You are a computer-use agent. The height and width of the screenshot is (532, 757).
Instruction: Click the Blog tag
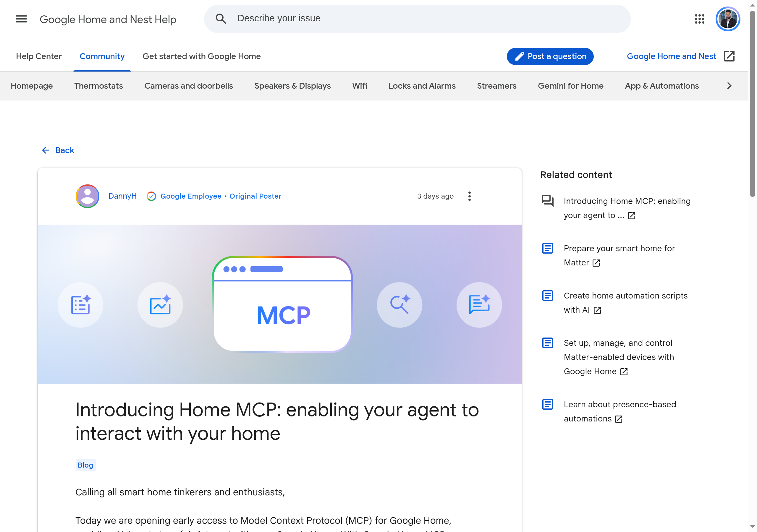(85, 465)
